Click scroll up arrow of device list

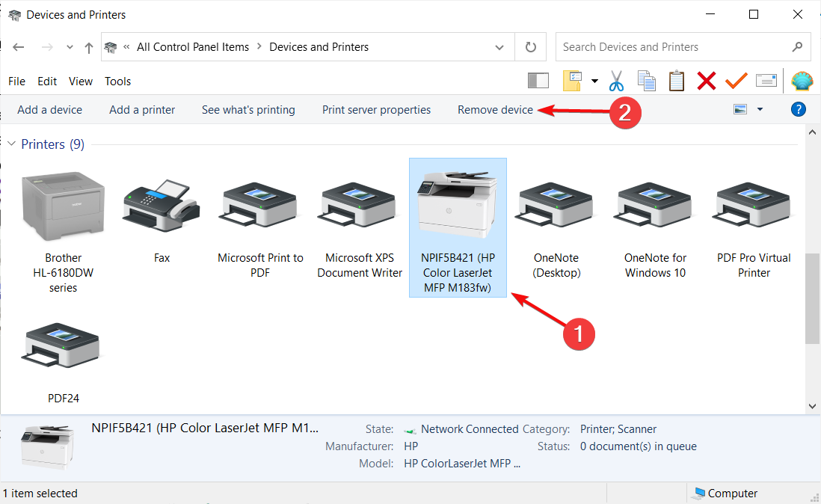[x=812, y=132]
